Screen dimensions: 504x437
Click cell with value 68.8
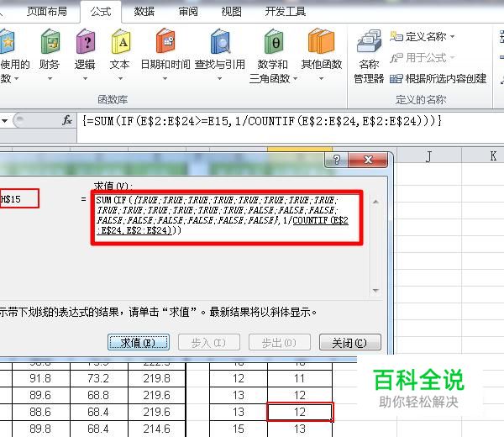99,395
